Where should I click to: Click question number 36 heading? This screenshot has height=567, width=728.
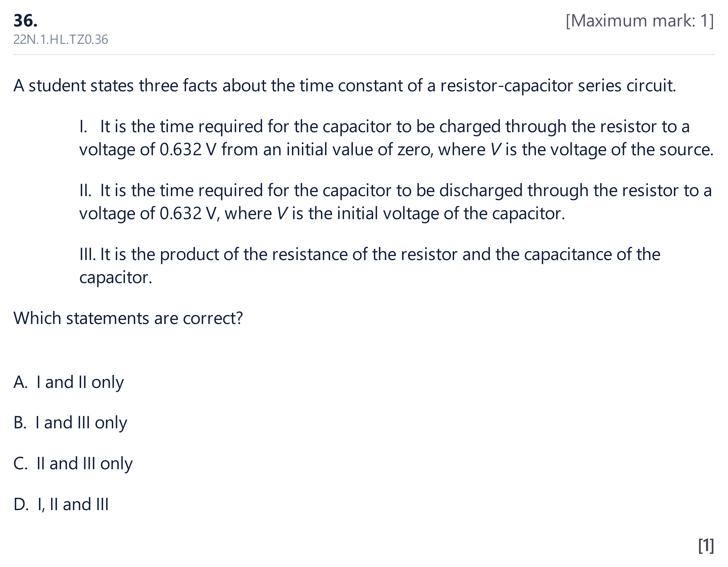coord(25,21)
